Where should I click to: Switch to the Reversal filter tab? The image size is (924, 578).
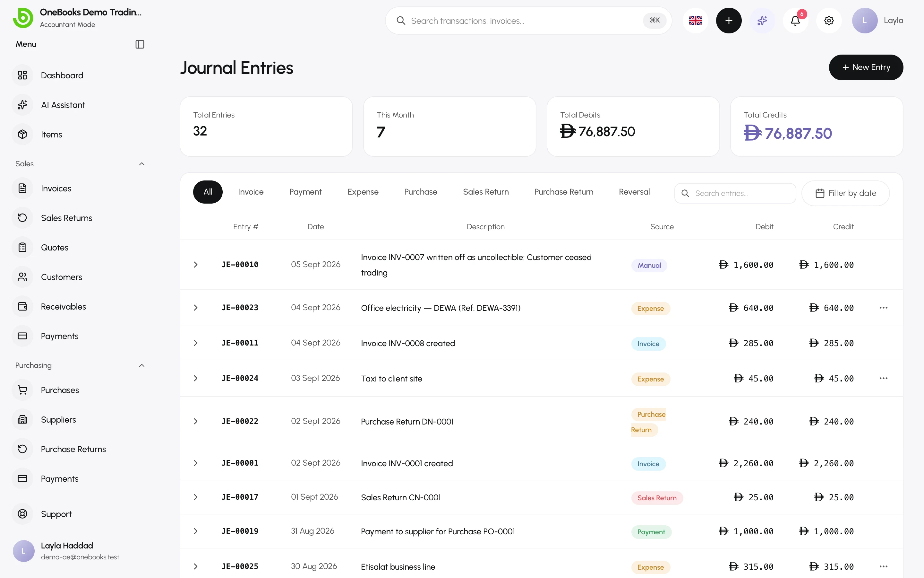point(634,192)
